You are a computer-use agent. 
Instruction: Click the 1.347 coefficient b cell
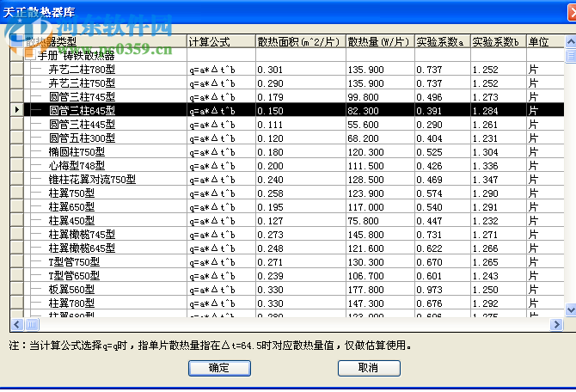pyautogui.click(x=499, y=180)
